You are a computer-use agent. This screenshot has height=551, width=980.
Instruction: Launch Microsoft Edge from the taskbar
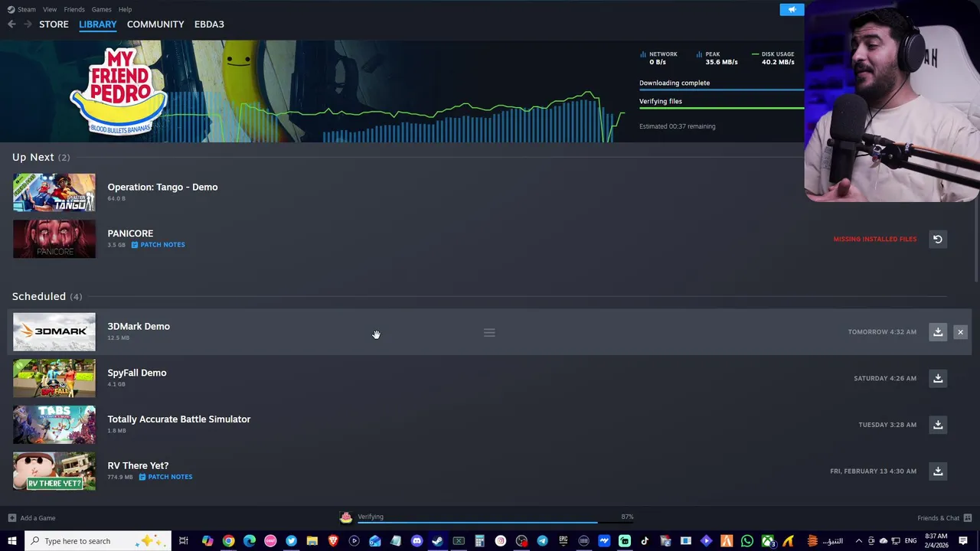point(250,541)
